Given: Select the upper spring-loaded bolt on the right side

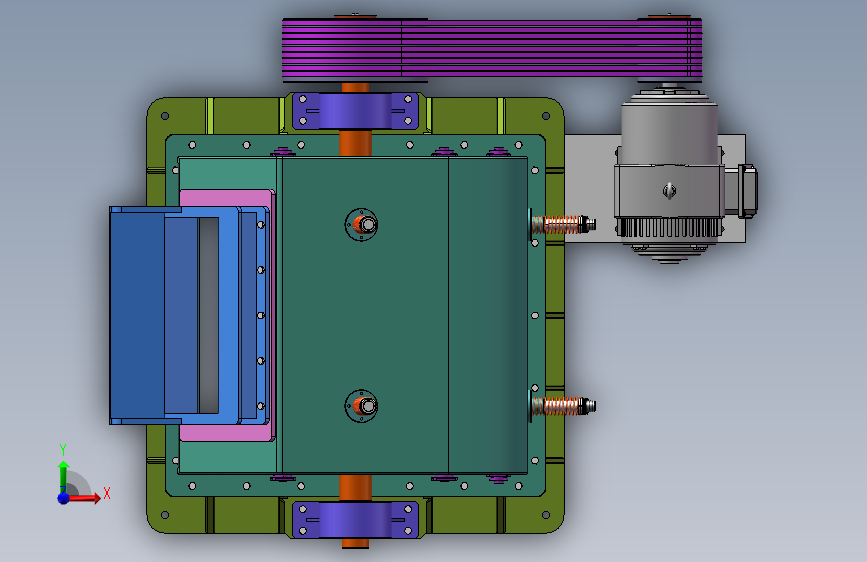Looking at the screenshot, I should click(563, 225).
